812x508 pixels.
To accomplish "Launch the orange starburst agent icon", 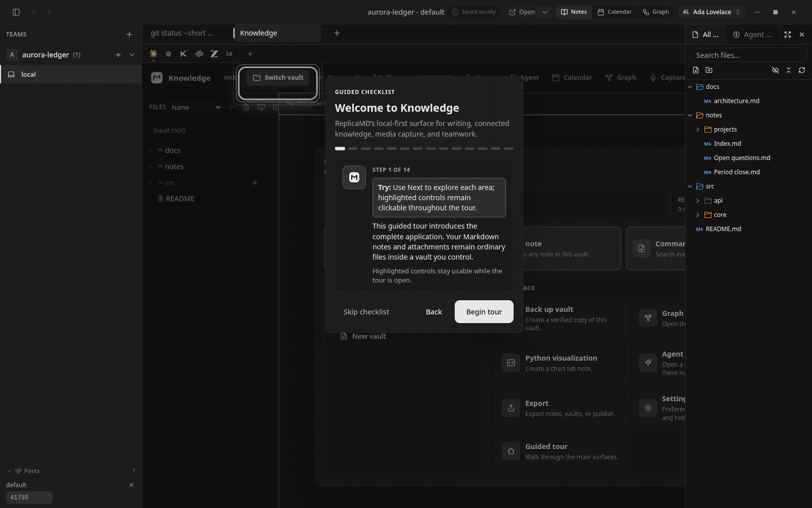I will point(153,54).
